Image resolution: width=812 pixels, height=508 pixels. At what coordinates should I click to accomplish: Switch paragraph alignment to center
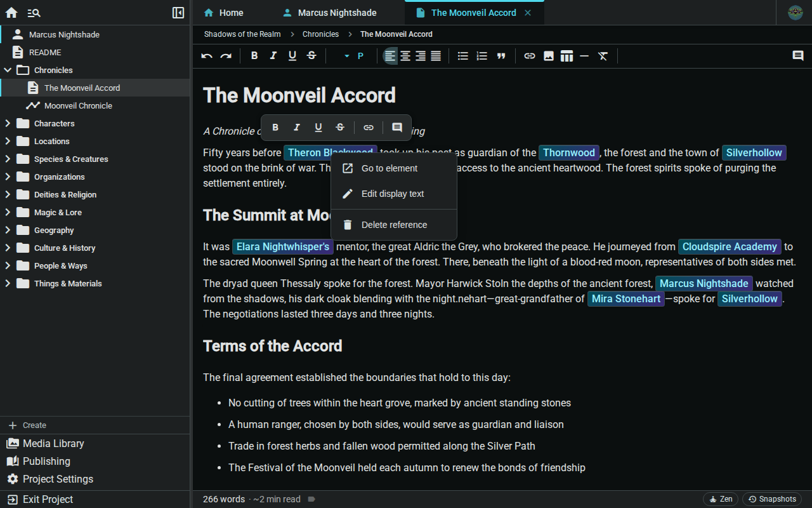tap(405, 56)
